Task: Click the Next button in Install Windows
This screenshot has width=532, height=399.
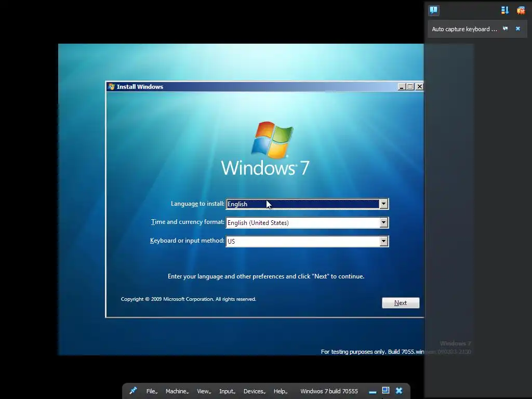Action: point(401,303)
